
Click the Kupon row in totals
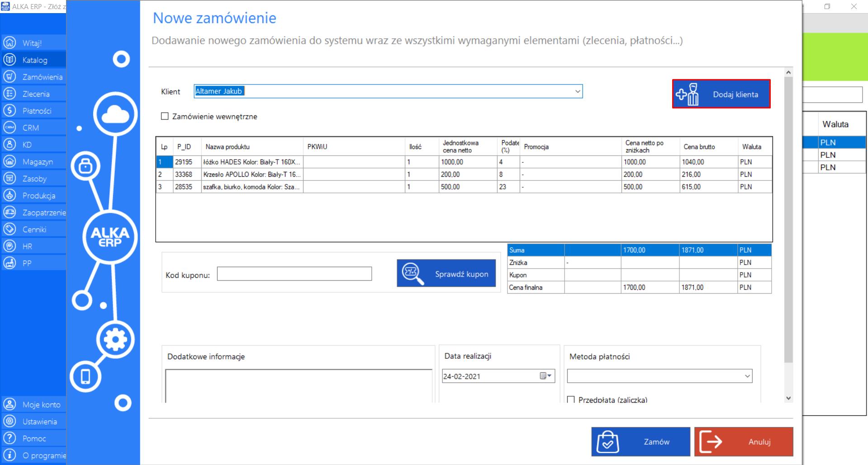point(640,275)
